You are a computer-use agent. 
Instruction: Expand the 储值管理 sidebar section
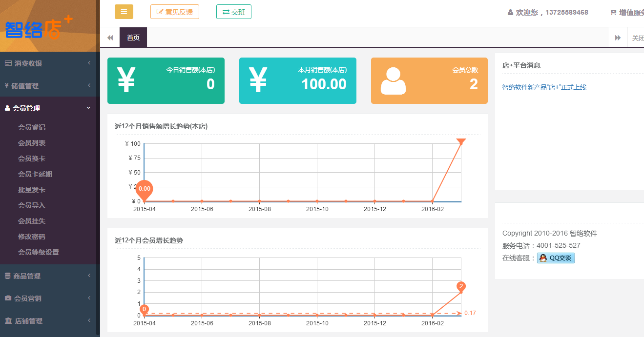pyautogui.click(x=49, y=85)
